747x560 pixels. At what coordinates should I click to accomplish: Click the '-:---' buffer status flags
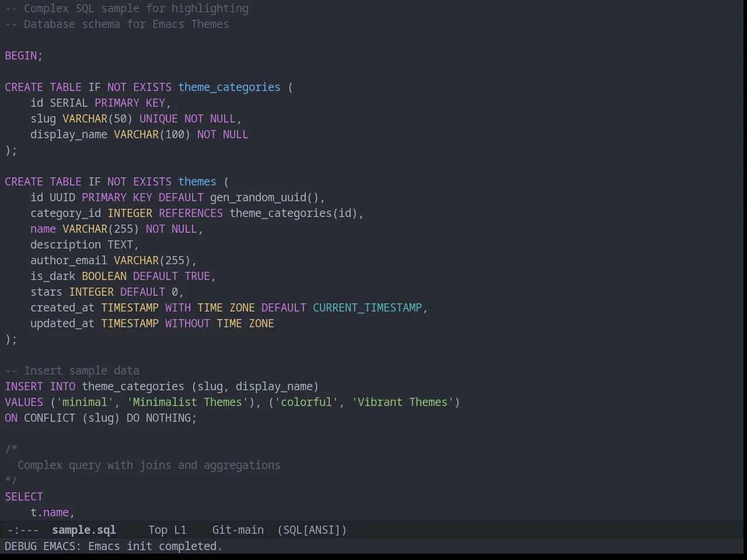pos(23,530)
